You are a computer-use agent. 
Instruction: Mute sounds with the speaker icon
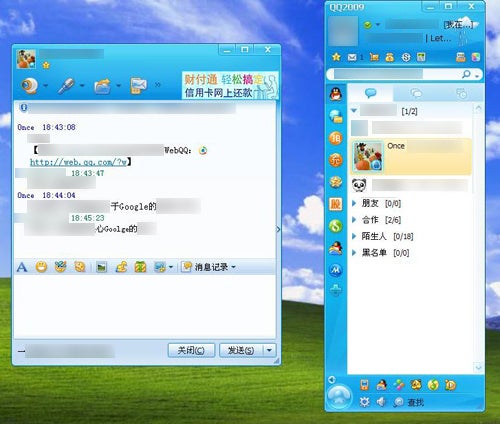(x=381, y=402)
